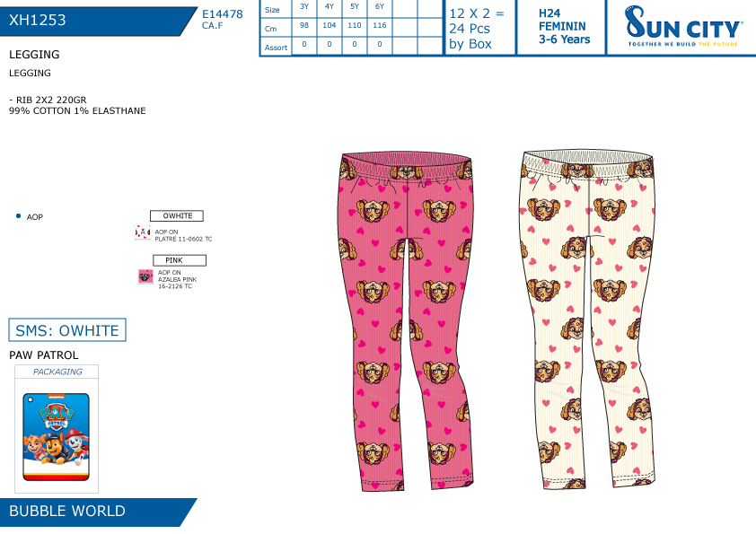Viewport: 756px width, 534px height.
Task: Click the OWHITE AOP color swatch
Action: (142, 232)
